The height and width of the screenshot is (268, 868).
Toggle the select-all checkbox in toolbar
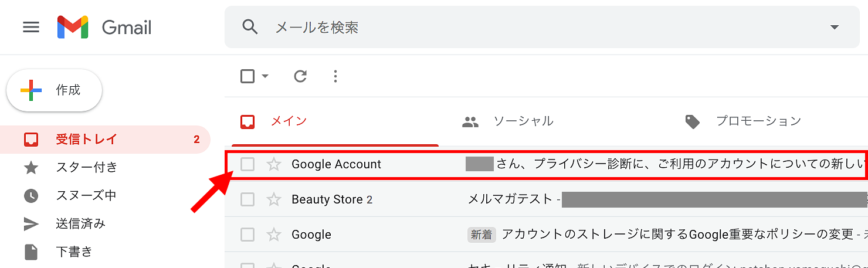tap(247, 76)
